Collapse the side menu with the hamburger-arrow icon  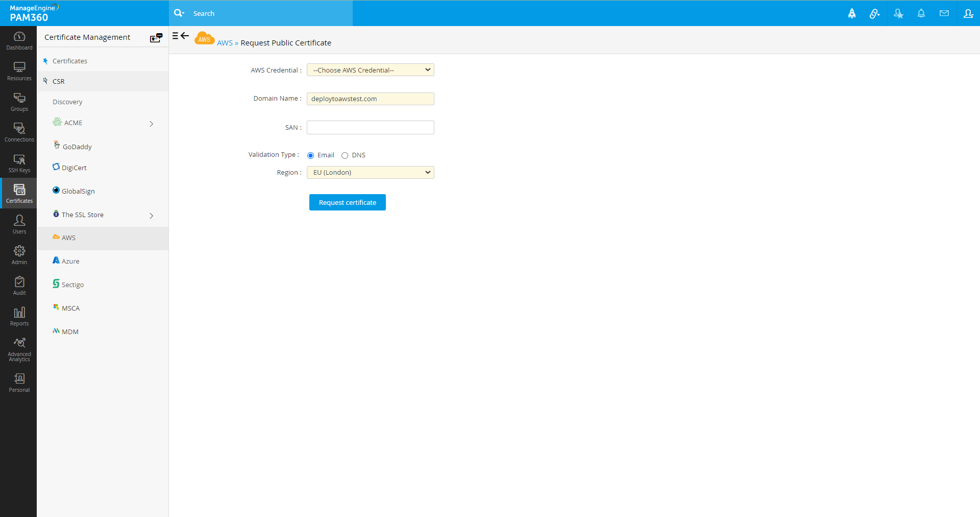coord(181,36)
